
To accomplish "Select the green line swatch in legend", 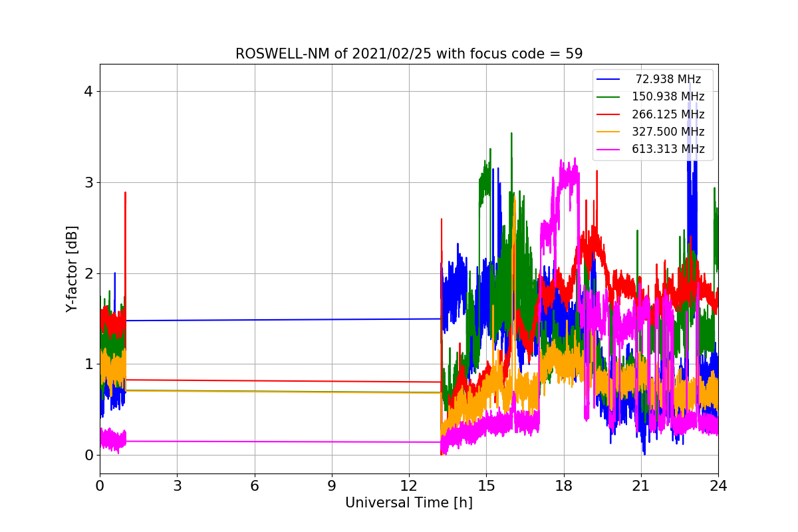I will [608, 97].
